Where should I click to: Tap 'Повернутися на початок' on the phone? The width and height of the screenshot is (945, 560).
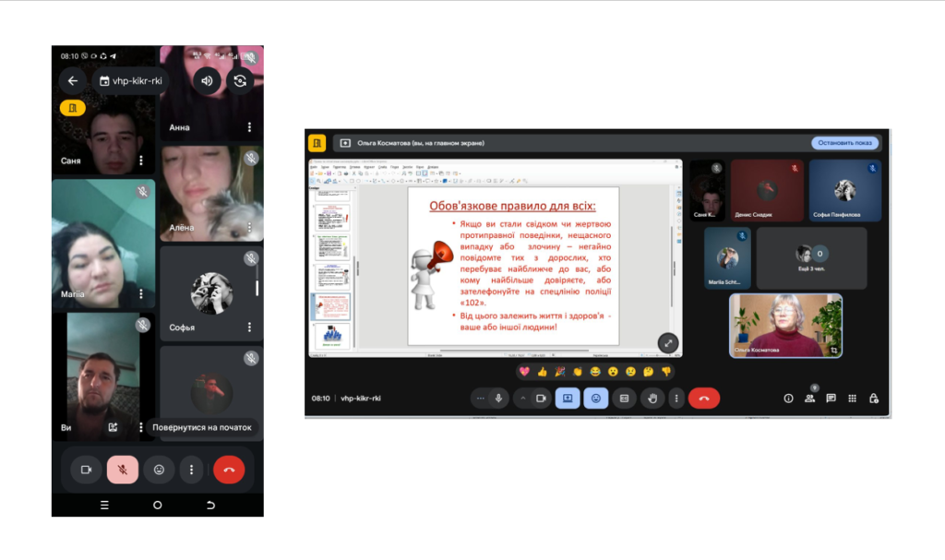(x=202, y=428)
